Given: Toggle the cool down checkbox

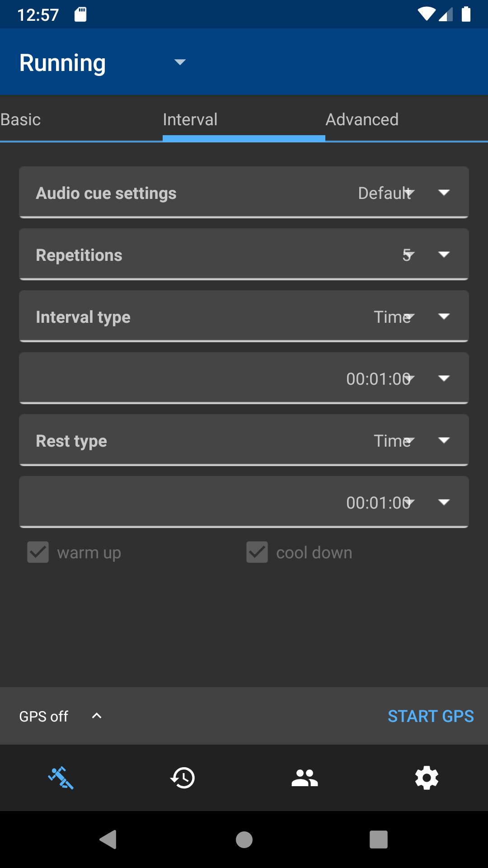Looking at the screenshot, I should click(257, 552).
